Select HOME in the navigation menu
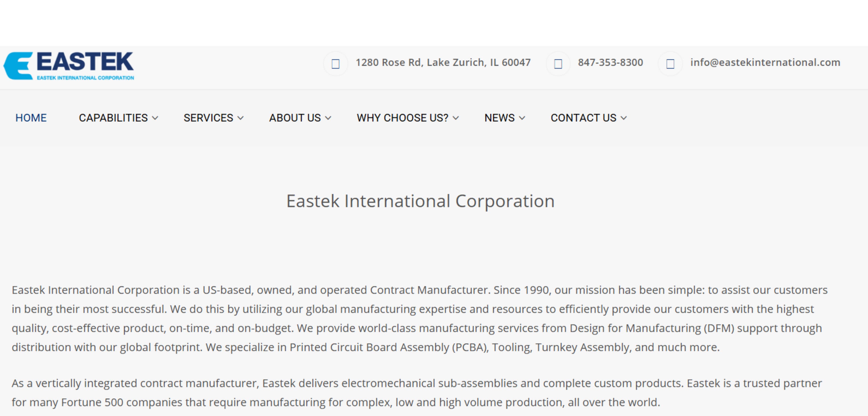Viewport: 868px width, 416px height. [x=31, y=118]
